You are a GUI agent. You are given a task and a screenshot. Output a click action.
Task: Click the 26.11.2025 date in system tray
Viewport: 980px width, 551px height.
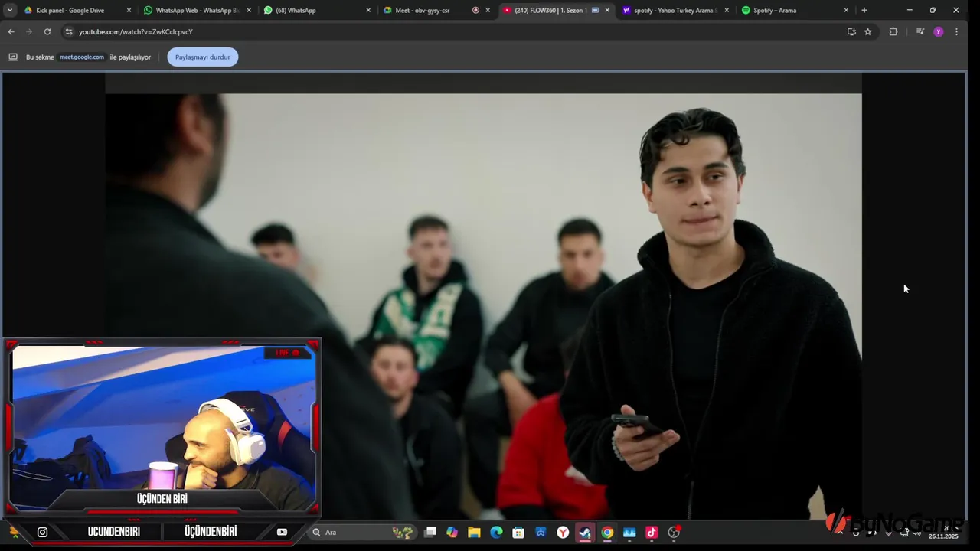[x=943, y=536]
